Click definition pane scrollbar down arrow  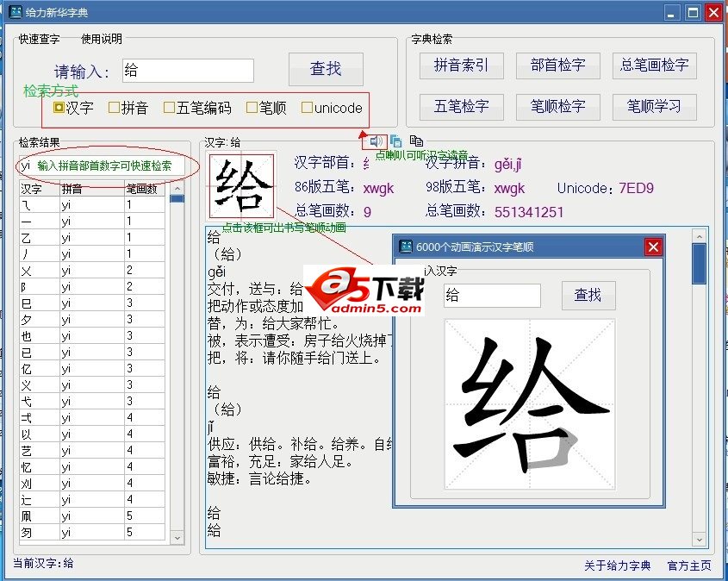tap(700, 540)
